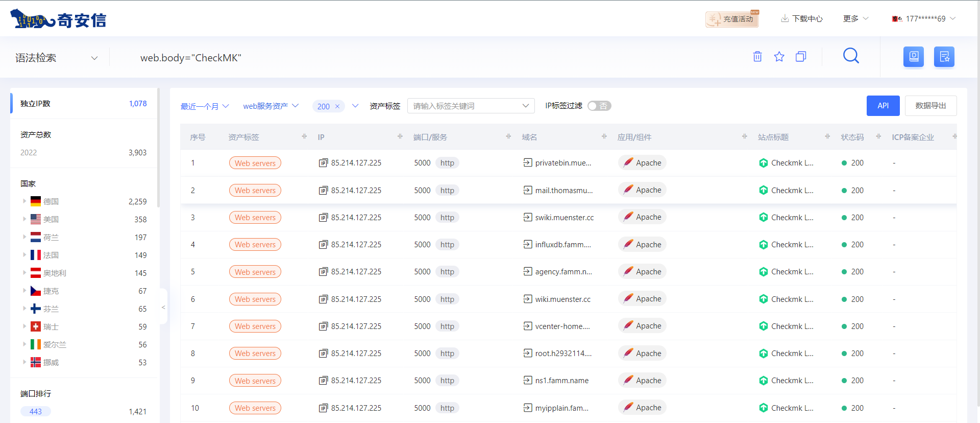Click the 443 port ranking chip

(36, 411)
